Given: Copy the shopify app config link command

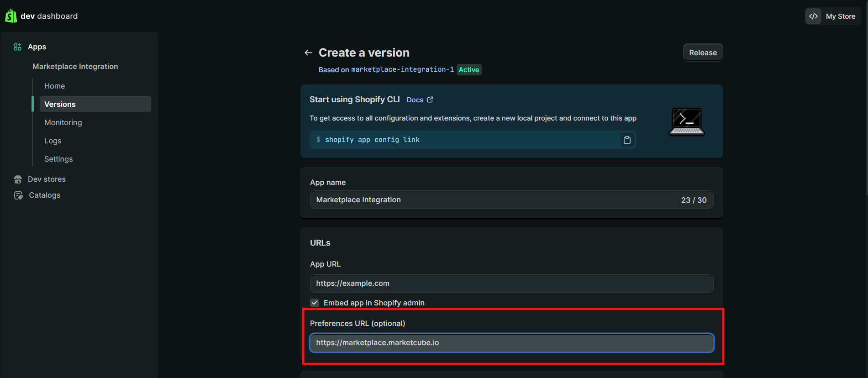Looking at the screenshot, I should tap(627, 140).
